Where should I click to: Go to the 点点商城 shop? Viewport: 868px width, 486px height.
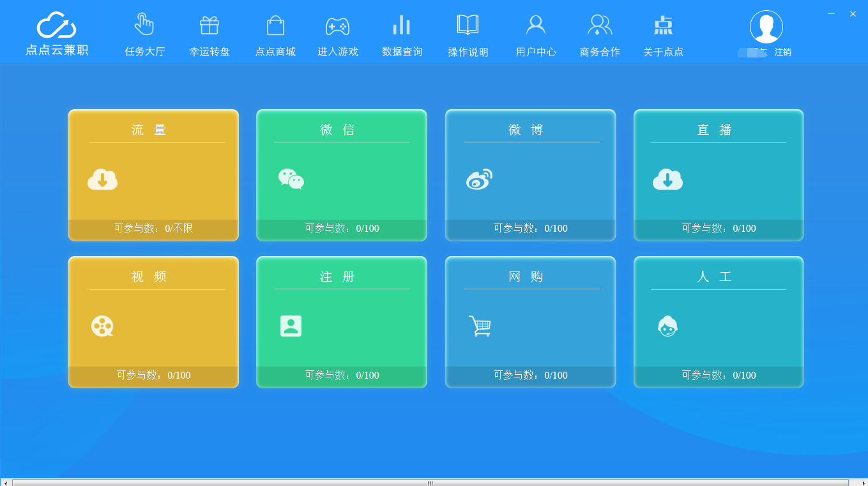coord(275,35)
